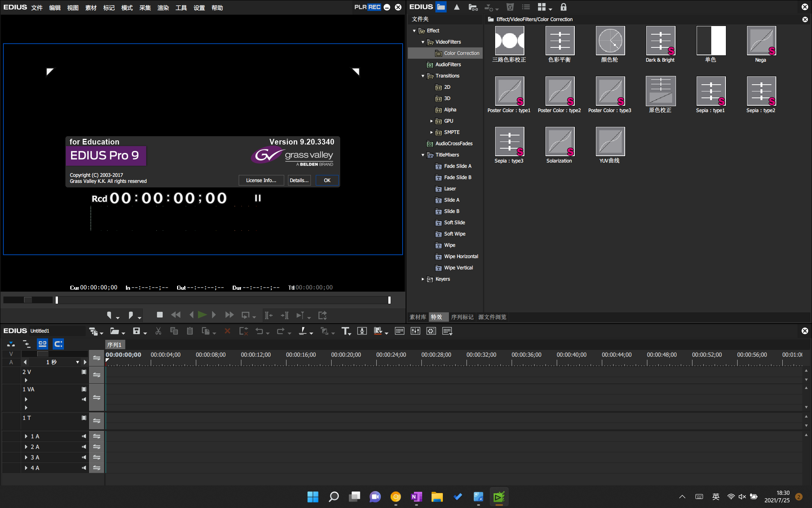This screenshot has height=508, width=812.
Task: Switch to the 素材库 tab
Action: 418,317
